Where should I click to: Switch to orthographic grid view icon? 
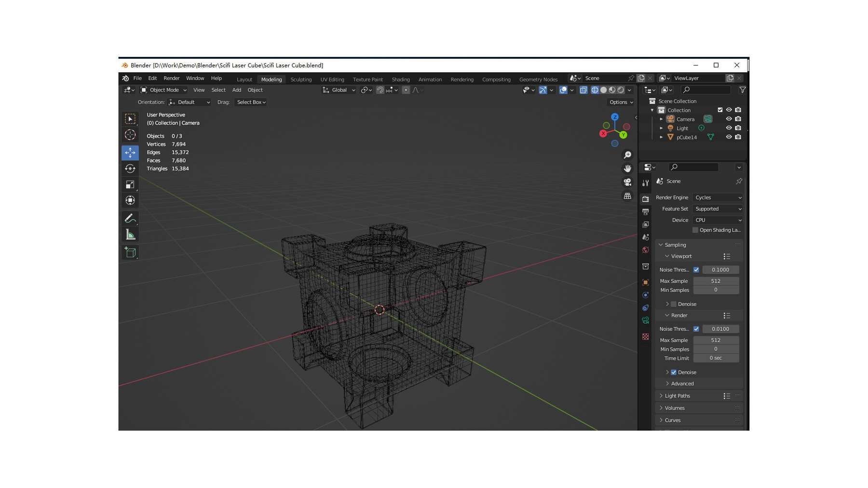(x=627, y=196)
